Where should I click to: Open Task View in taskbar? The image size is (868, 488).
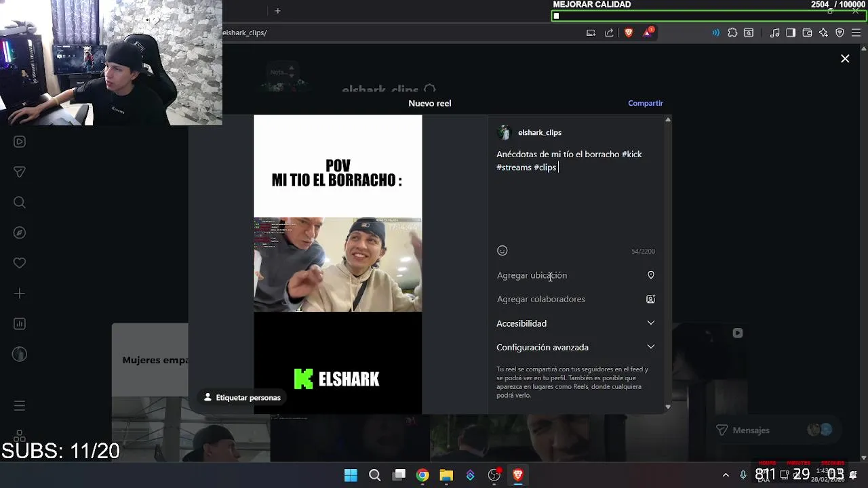399,475
